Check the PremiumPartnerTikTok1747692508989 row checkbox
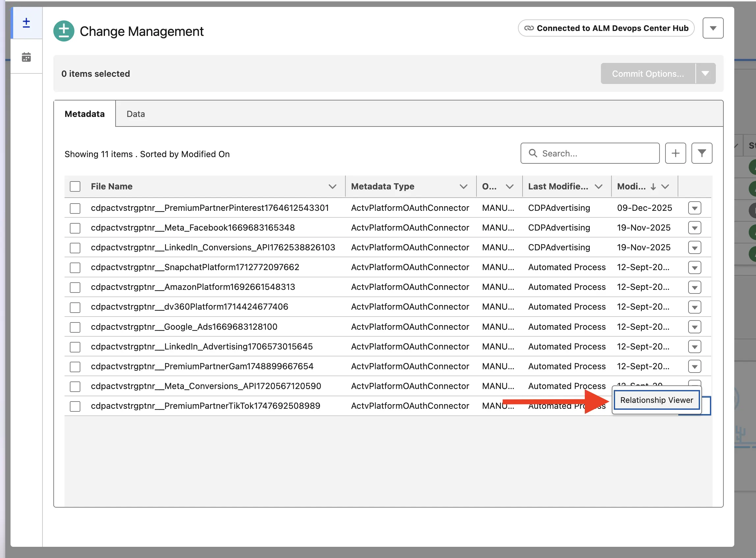The image size is (756, 558). click(75, 406)
